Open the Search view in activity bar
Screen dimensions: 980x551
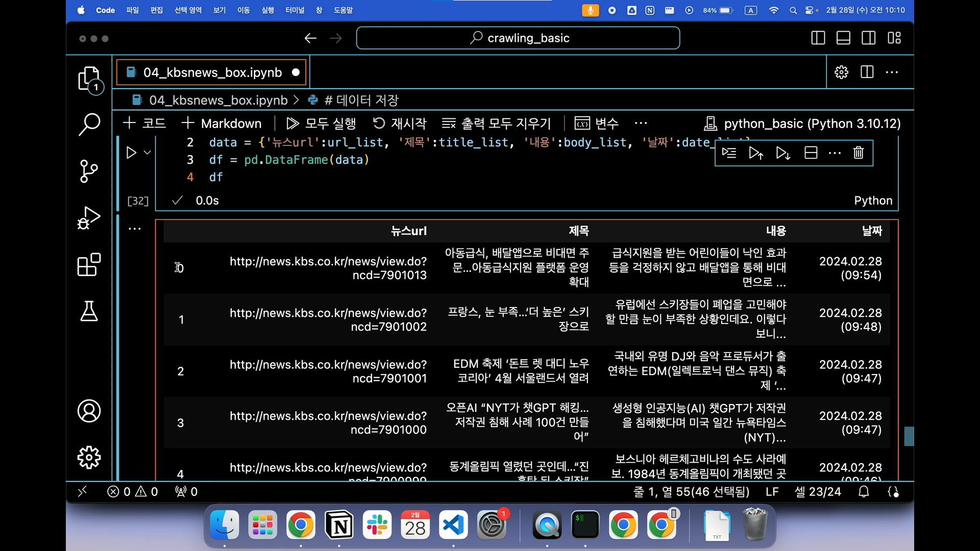click(89, 124)
